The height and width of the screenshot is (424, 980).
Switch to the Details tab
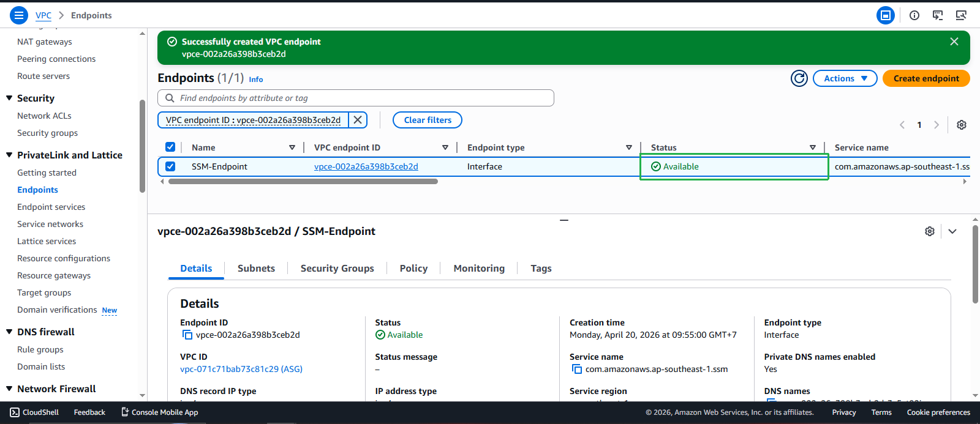pos(196,268)
